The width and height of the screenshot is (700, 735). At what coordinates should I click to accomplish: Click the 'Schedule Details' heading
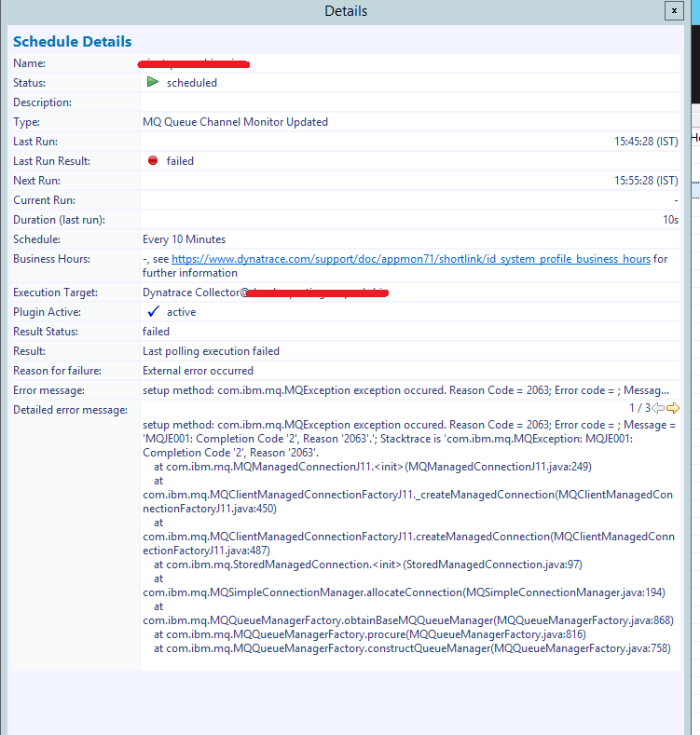(x=73, y=42)
